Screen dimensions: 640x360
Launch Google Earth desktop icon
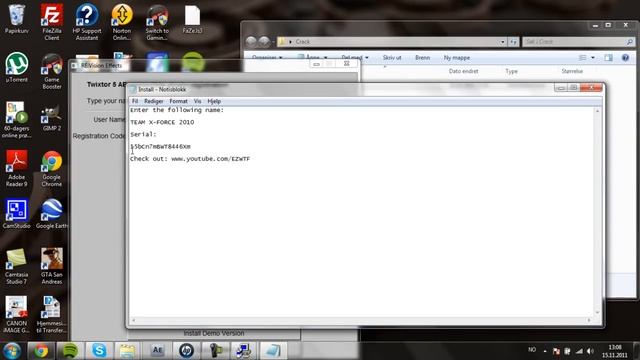(x=52, y=213)
